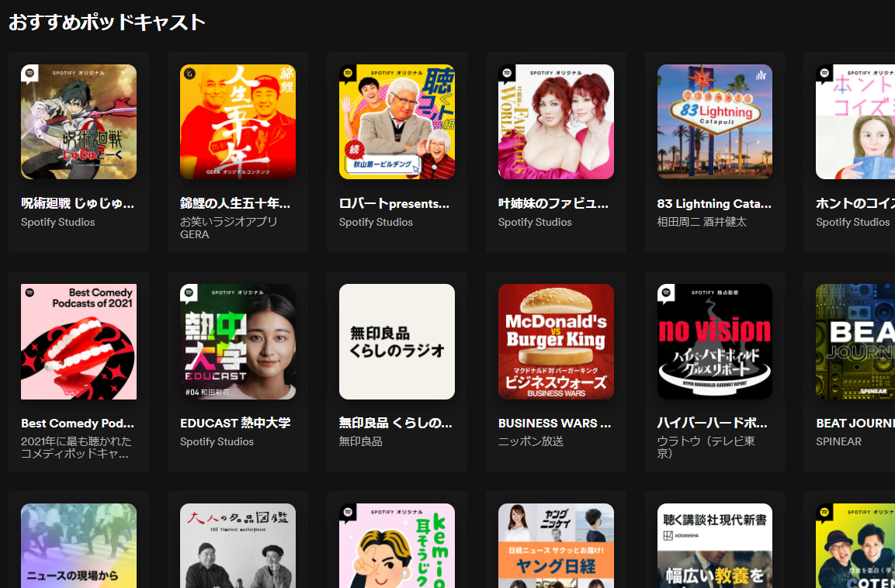This screenshot has width=895, height=588.
Task: Open ヤング日経 podcast cover art
Action: point(556,546)
